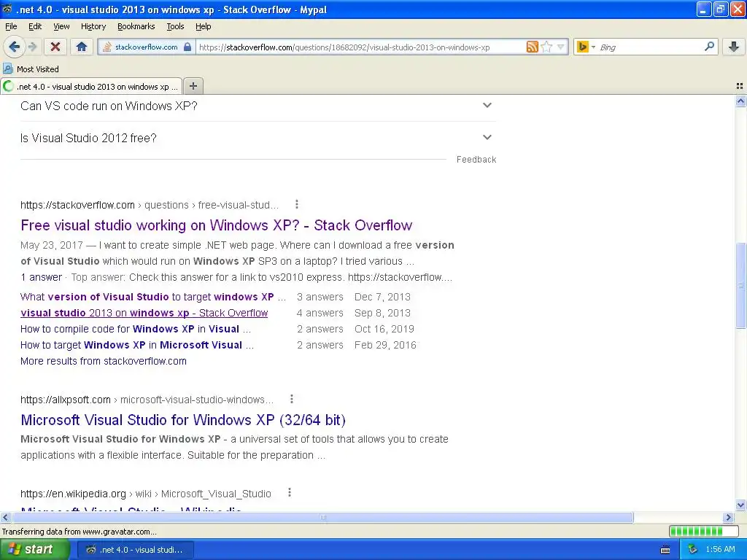Click the on-screen keyboard tray icon
The height and width of the screenshot is (560, 747).
click(x=665, y=550)
